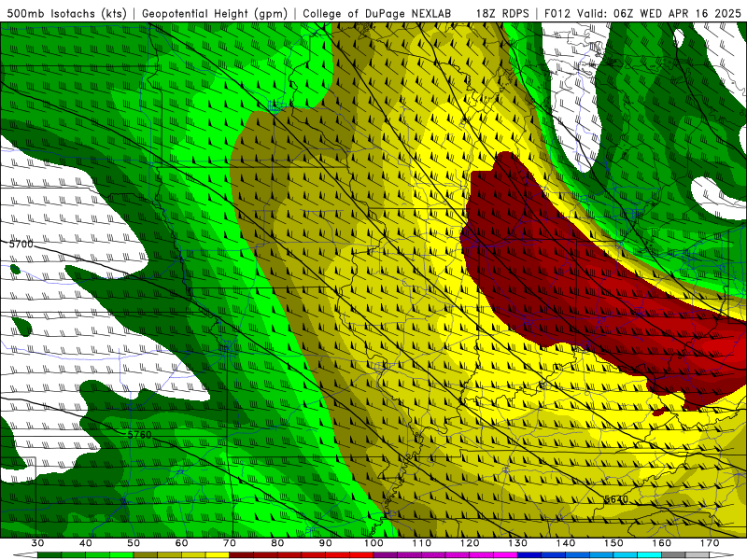Click the 90 value on the legend scale
Viewport: 747px width, 560px height.
tap(325, 543)
